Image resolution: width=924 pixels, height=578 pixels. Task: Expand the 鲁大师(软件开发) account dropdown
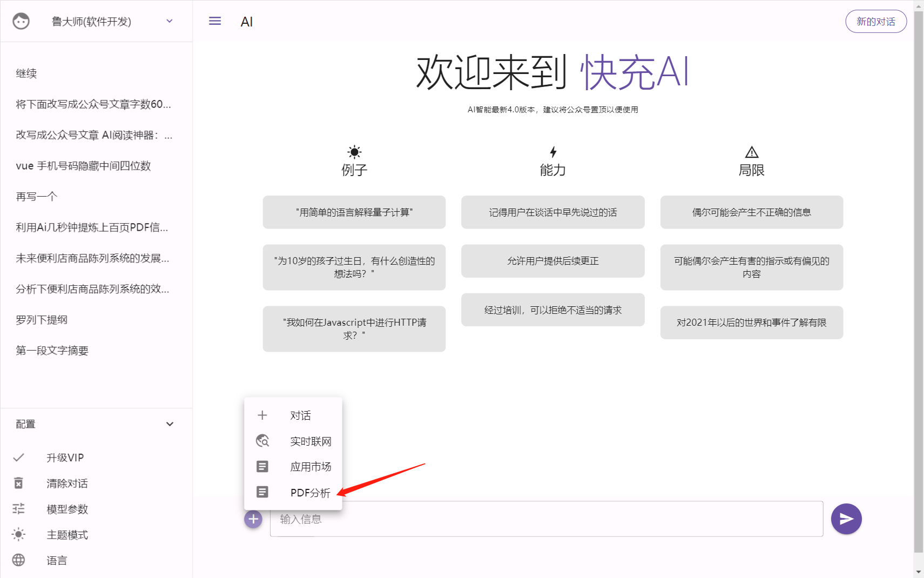[x=170, y=21]
